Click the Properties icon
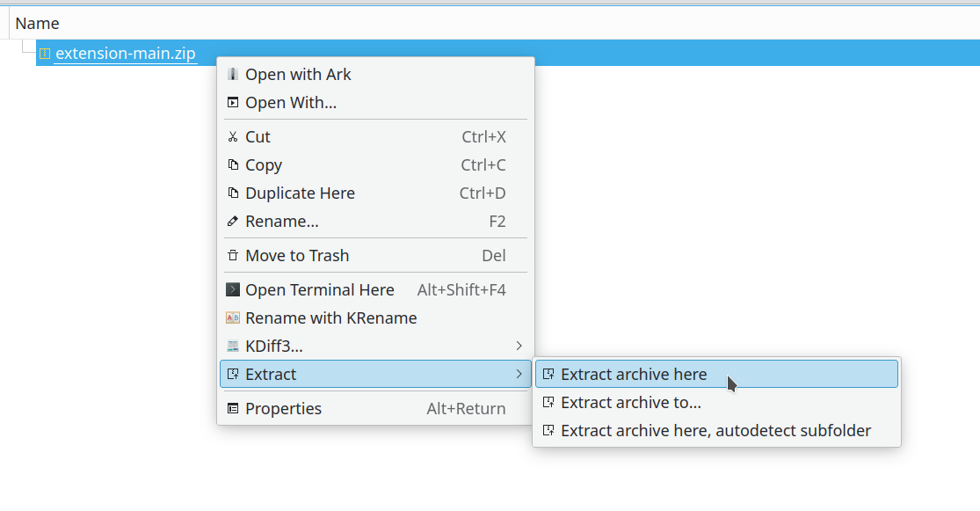This screenshot has width=980, height=511. (x=233, y=409)
